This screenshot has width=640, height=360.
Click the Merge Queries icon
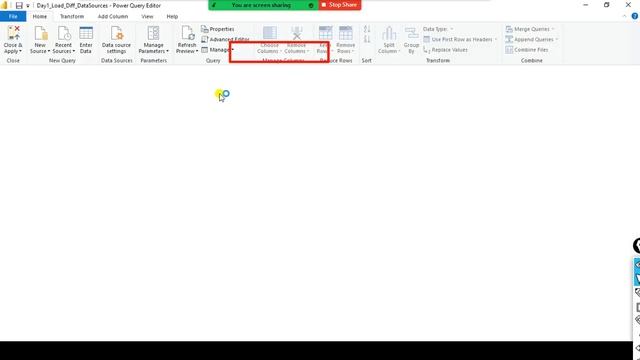[509, 29]
